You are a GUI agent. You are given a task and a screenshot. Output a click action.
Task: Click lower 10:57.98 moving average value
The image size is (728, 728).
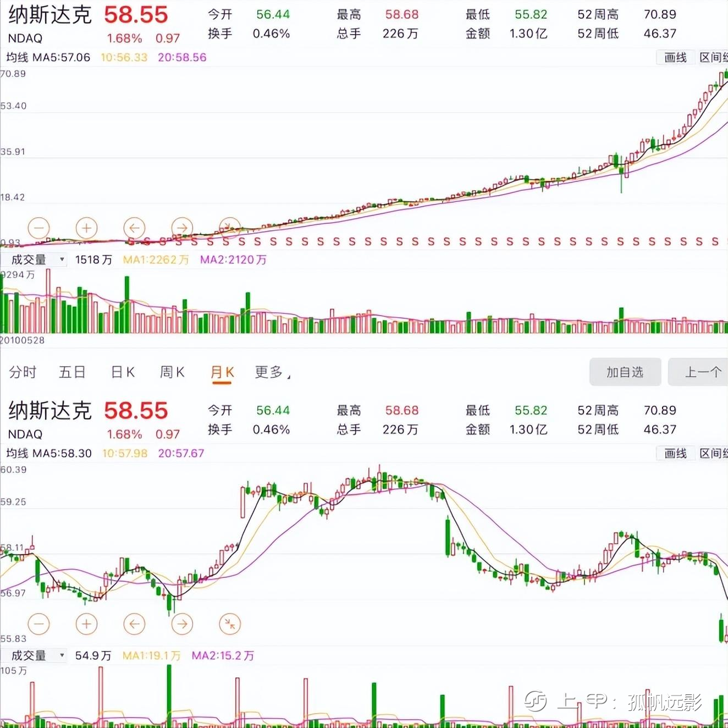point(125,453)
